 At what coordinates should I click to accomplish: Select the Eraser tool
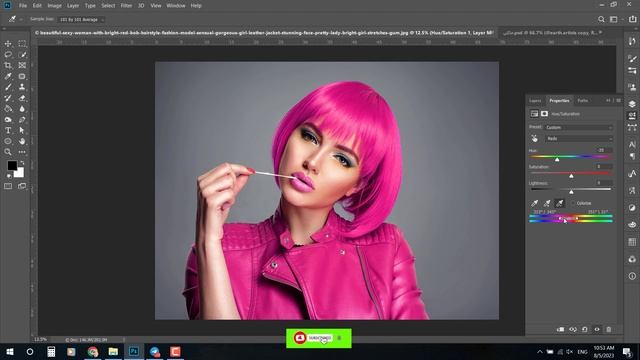point(22,98)
